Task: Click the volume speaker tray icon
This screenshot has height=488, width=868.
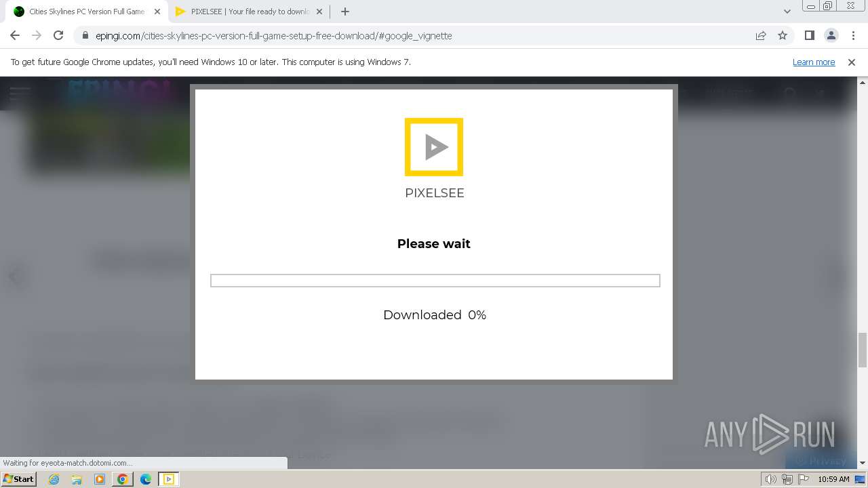Action: tap(770, 479)
